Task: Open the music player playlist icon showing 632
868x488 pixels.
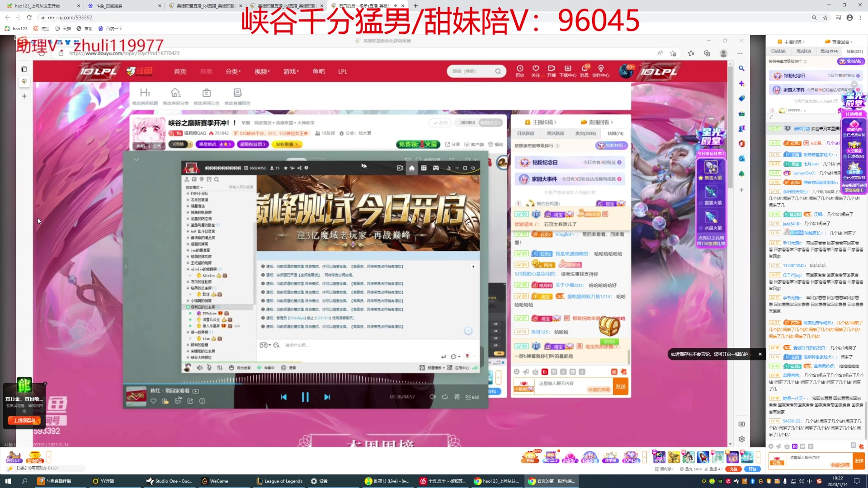Action: (x=472, y=397)
